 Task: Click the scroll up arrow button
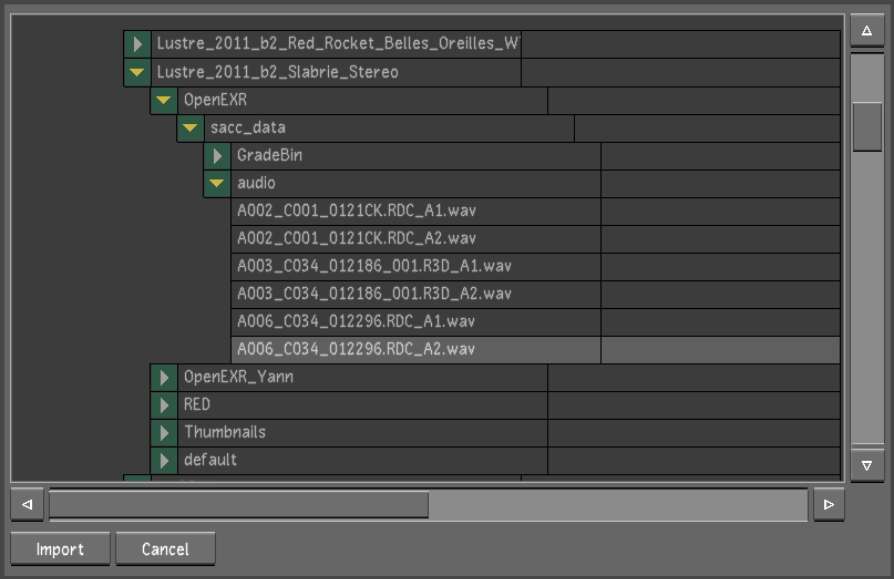867,31
